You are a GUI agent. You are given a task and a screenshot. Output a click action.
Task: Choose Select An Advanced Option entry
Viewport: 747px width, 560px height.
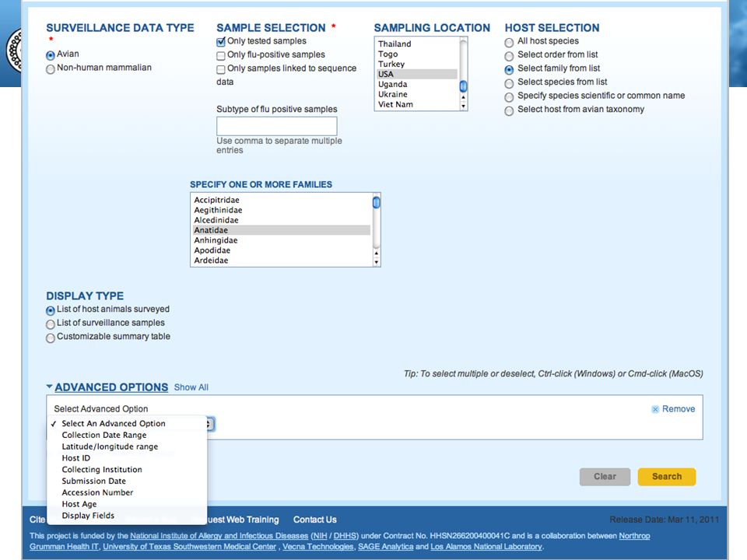(x=127, y=423)
